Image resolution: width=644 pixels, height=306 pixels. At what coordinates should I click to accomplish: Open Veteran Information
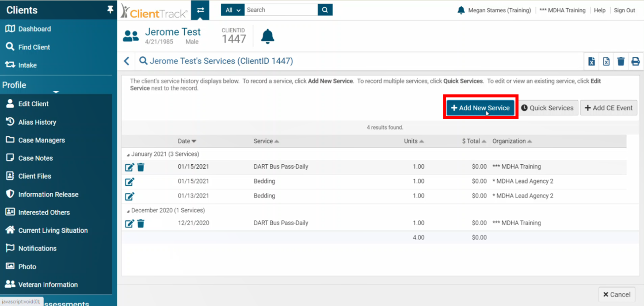[x=48, y=285]
